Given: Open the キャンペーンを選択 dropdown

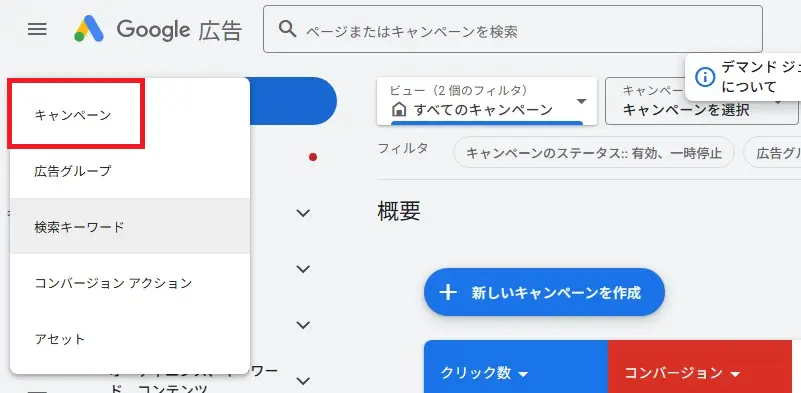Looking at the screenshot, I should point(703,101).
